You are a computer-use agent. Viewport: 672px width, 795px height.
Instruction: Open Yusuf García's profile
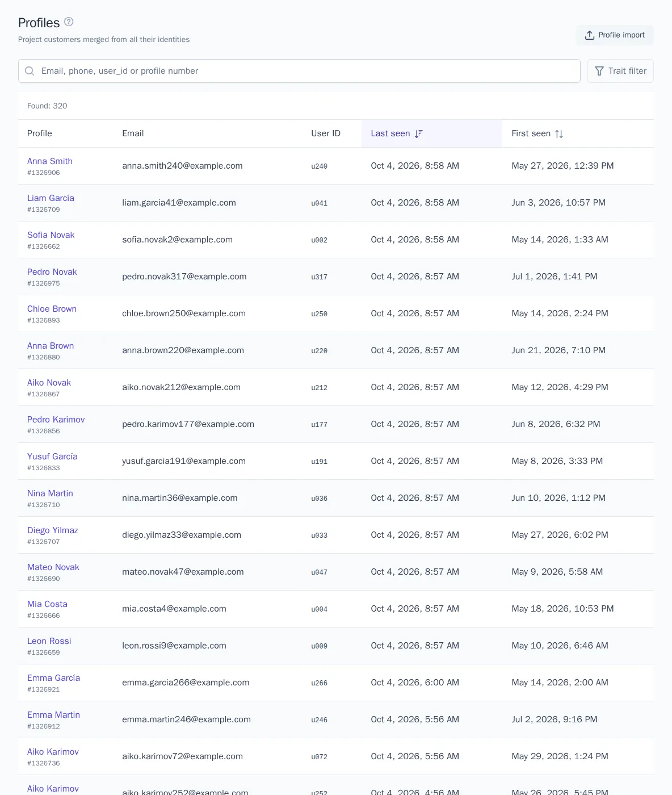[x=52, y=457]
